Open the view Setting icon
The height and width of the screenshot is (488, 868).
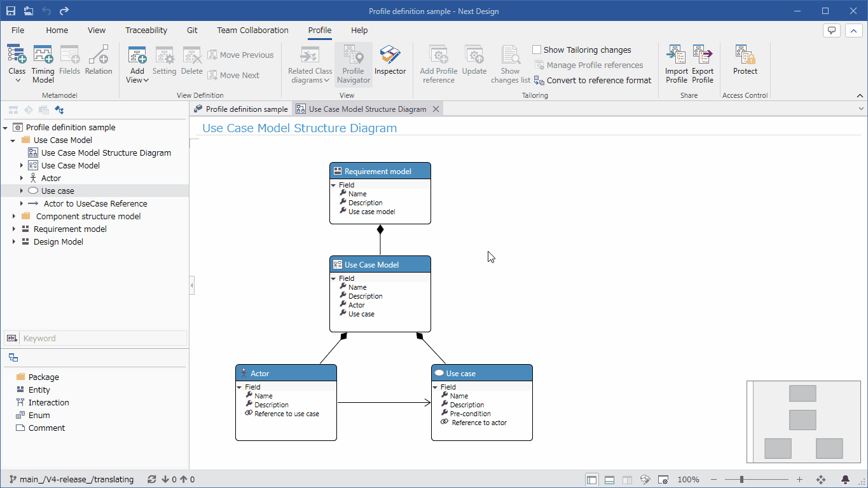164,55
